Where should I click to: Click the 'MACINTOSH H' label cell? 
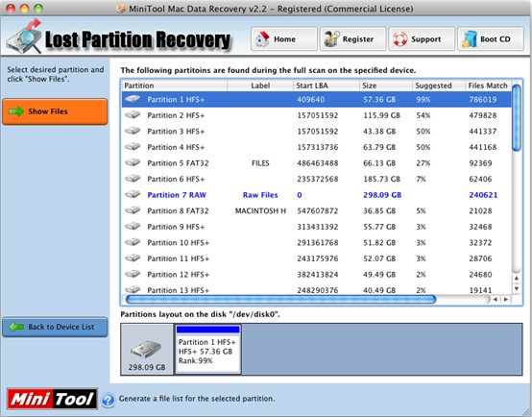tap(260, 211)
